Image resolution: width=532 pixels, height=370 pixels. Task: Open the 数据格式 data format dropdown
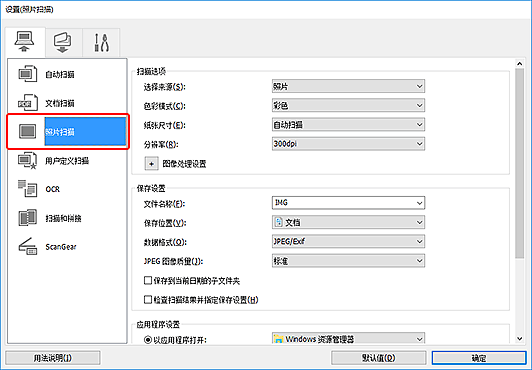[x=348, y=241]
